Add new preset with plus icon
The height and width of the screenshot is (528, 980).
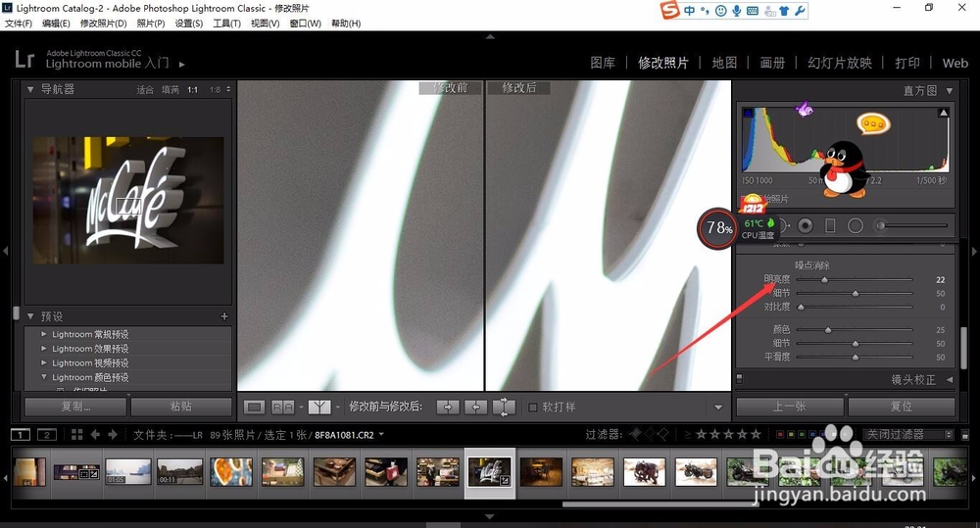click(224, 316)
